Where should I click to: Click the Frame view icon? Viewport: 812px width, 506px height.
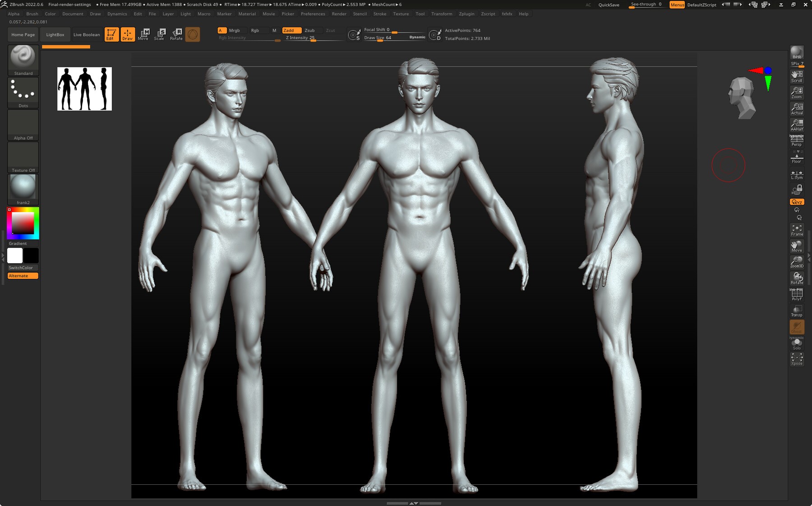click(x=797, y=230)
